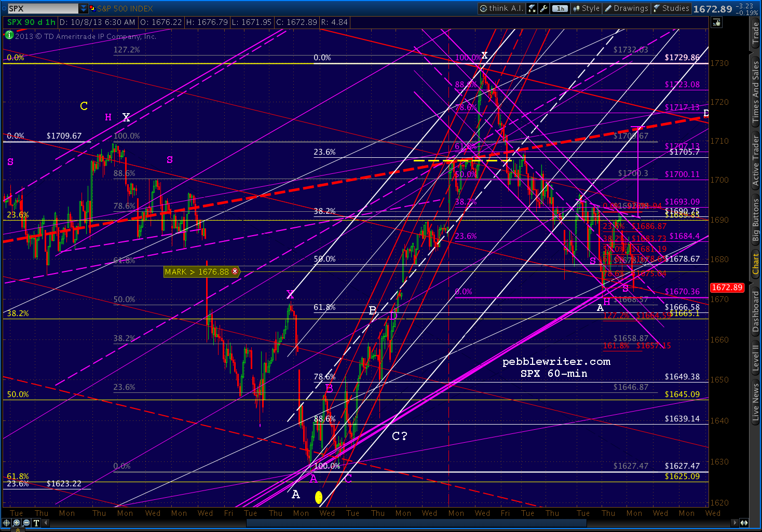The width and height of the screenshot is (762, 532).
Task: Click the $1700.11 magenta price label
Action: click(x=682, y=174)
